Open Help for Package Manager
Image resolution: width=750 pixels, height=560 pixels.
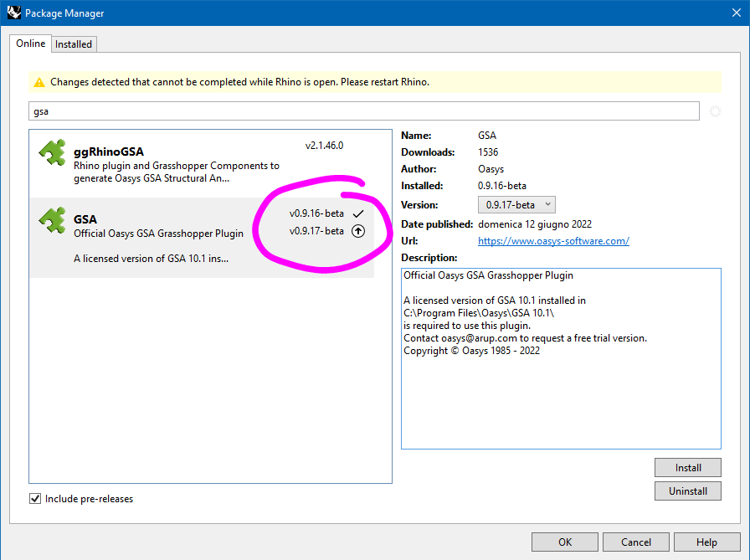[x=707, y=542]
